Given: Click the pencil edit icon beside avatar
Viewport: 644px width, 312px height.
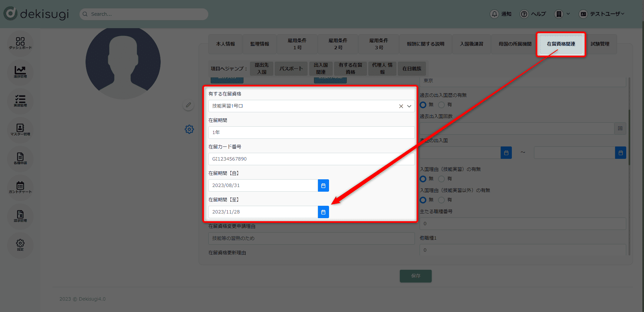Looking at the screenshot, I should tap(189, 105).
